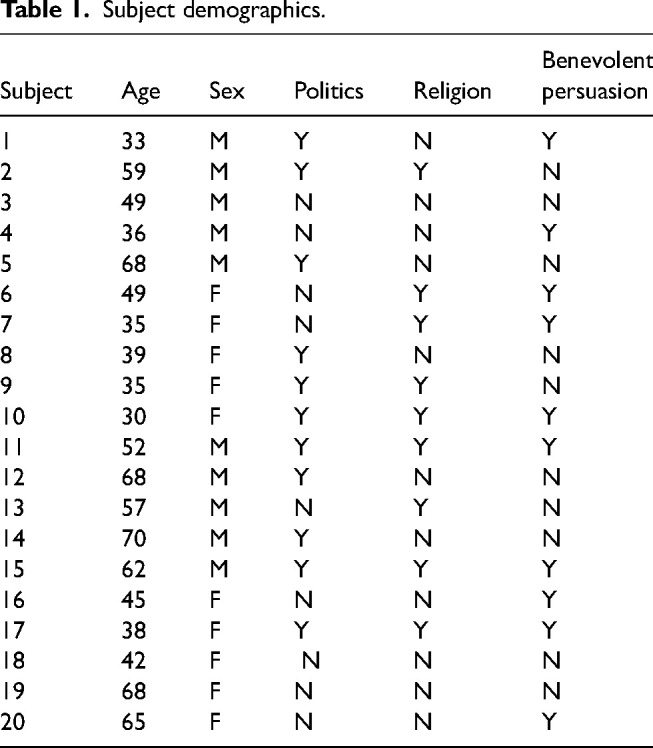Select subject number 20 in first column
Viewport: 653px width, 748px height.
point(18,717)
